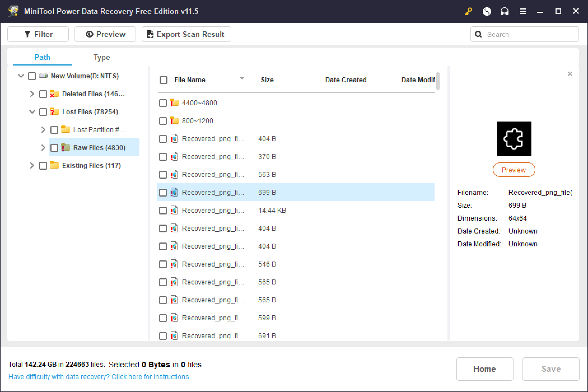588x392 pixels.
Task: Open the Filter options
Action: point(38,34)
